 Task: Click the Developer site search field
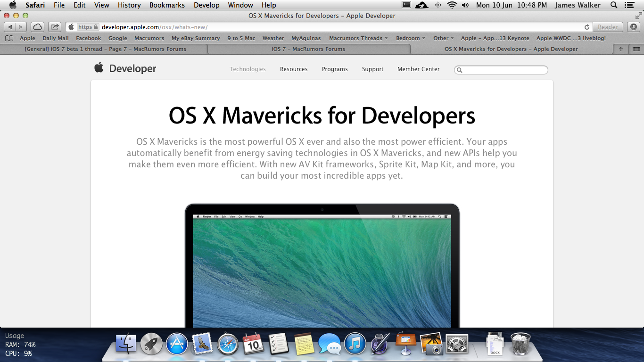(501, 70)
